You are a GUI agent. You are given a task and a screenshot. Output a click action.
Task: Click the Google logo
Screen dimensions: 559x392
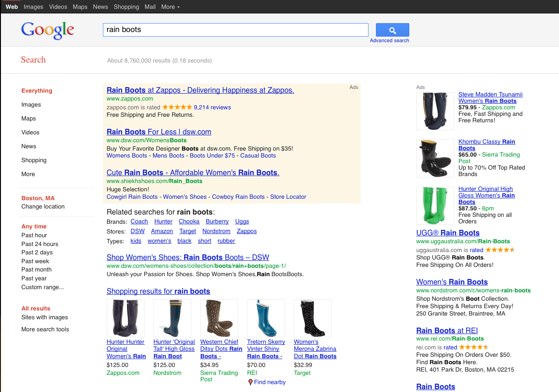click(48, 31)
